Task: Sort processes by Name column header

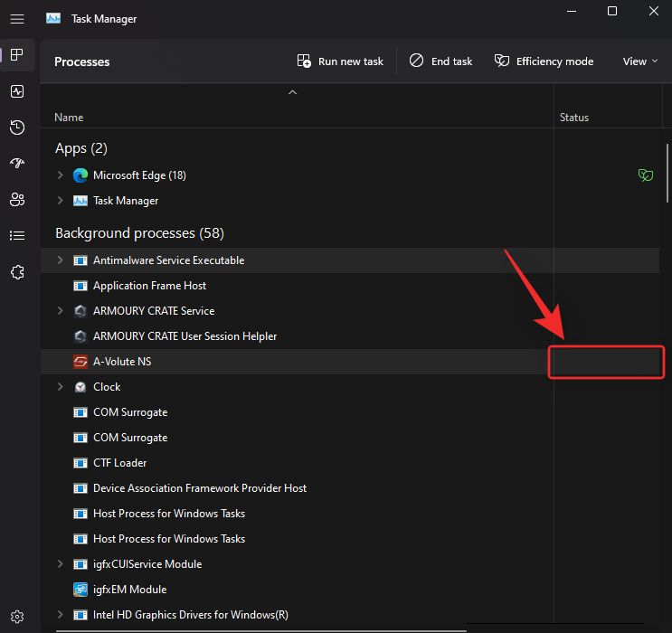Action: click(69, 118)
